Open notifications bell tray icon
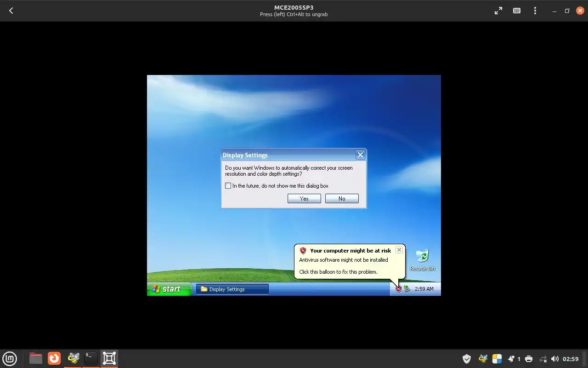The width and height of the screenshot is (588, 368). (x=511, y=359)
